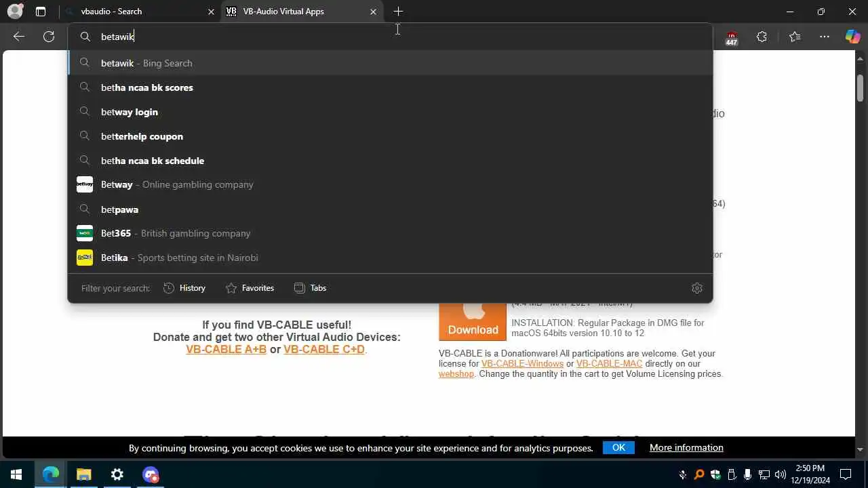
Task: Click the muted microphone tray icon
Action: point(683,474)
